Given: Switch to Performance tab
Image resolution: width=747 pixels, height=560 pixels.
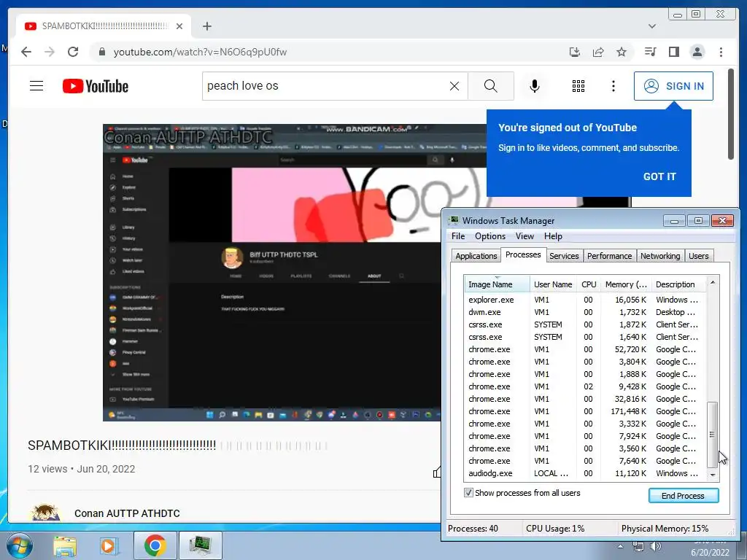Looking at the screenshot, I should pyautogui.click(x=609, y=256).
